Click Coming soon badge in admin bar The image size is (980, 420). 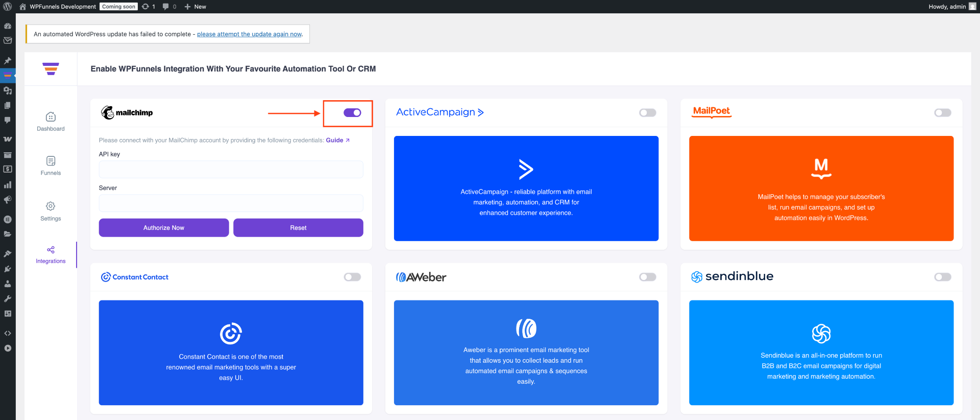click(x=118, y=7)
